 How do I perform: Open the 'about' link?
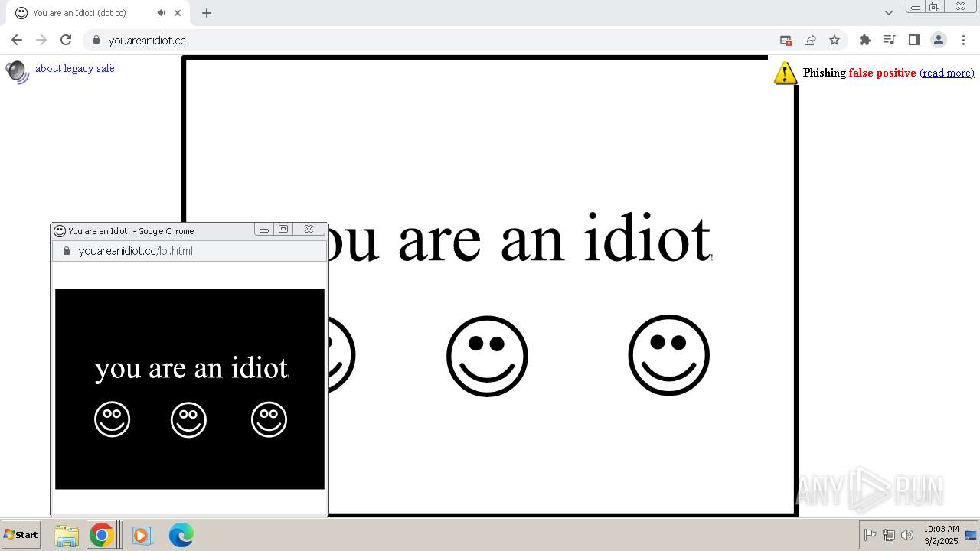(x=48, y=68)
